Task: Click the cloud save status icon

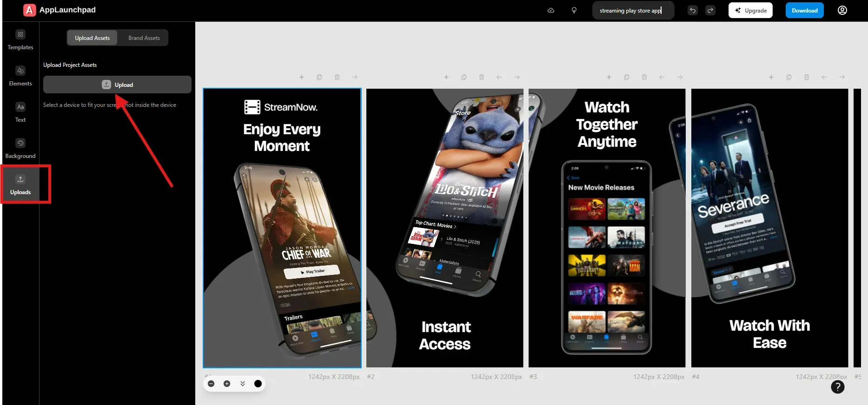Action: tap(551, 10)
